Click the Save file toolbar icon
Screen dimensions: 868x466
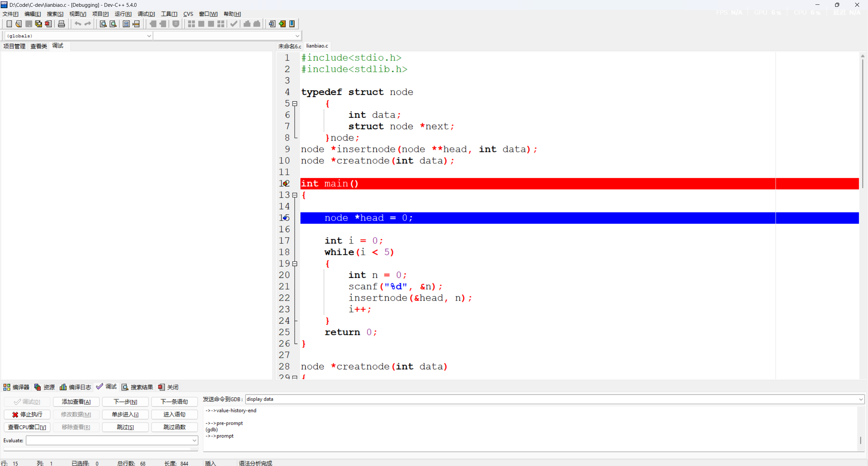pyautogui.click(x=28, y=24)
